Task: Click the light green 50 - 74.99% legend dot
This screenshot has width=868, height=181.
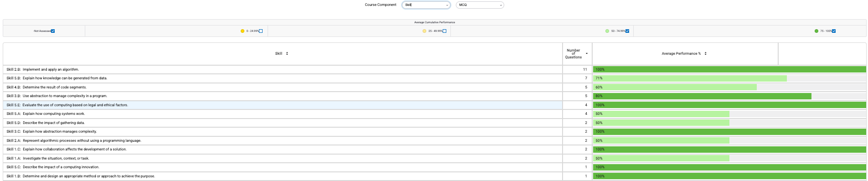Action: click(x=607, y=31)
